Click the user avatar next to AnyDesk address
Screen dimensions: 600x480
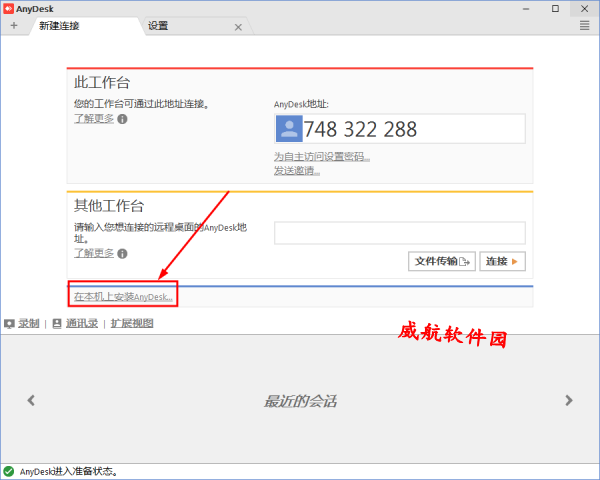(289, 129)
